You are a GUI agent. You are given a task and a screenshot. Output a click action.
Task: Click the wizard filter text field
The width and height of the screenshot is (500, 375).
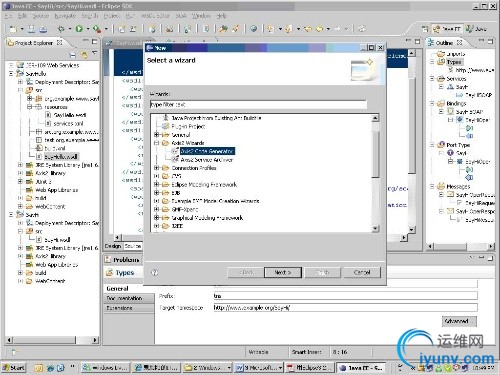coord(258,105)
